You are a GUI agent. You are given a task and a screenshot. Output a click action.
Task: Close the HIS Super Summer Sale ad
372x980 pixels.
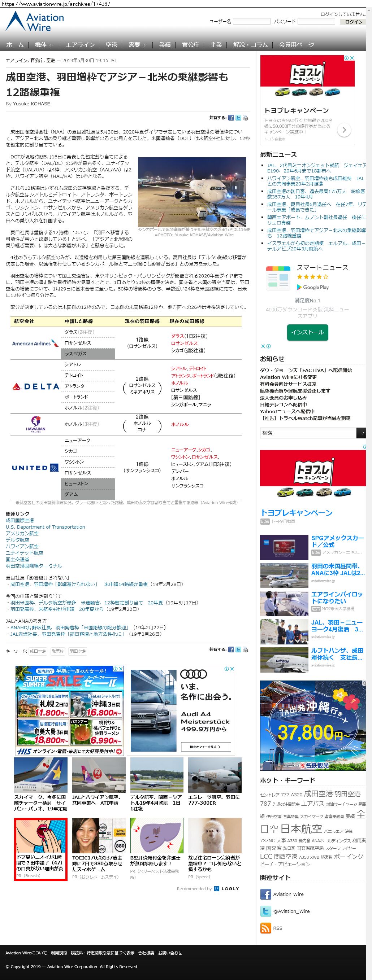click(121, 669)
